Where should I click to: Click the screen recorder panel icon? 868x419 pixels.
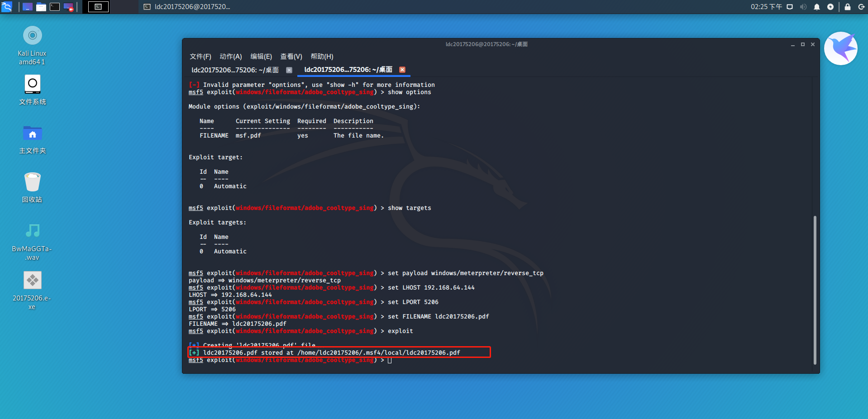pos(69,7)
